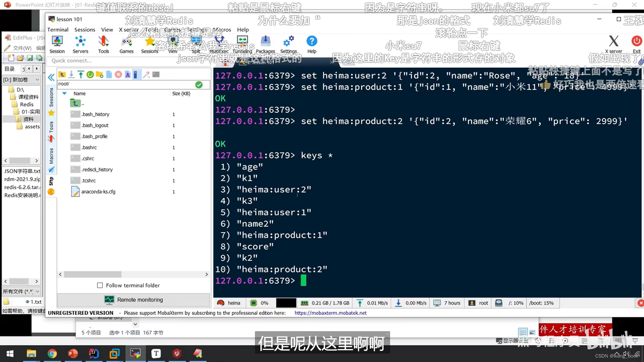
Task: Click the SFTP refresh folder icon
Action: point(90,74)
